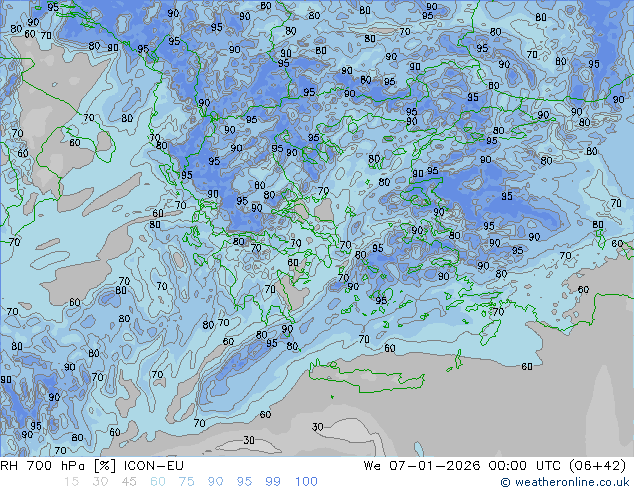Click the legend value 15
634x490 pixels.
pyautogui.click(x=71, y=482)
